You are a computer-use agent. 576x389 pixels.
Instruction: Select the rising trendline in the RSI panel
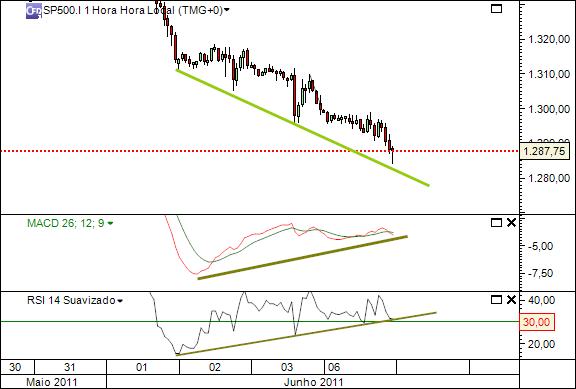click(306, 334)
